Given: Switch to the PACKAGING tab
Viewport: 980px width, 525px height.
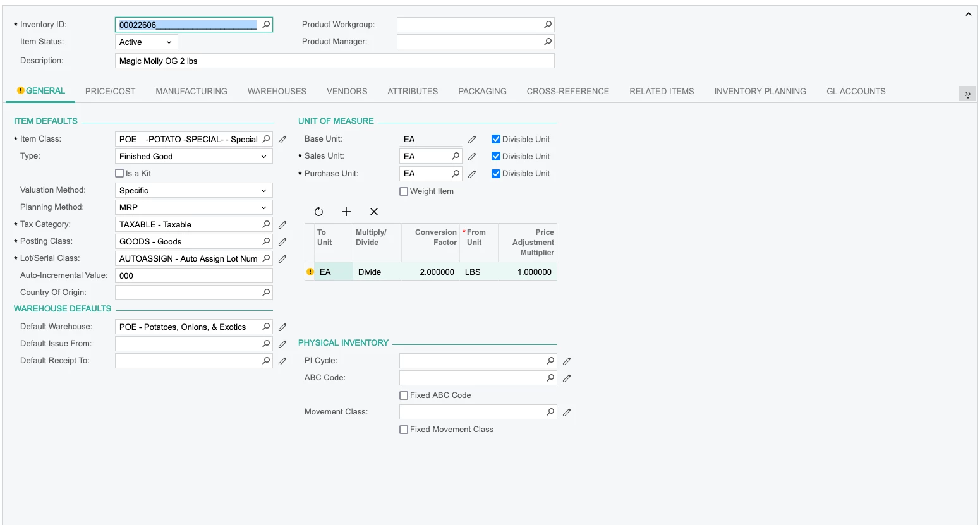Looking at the screenshot, I should click(x=482, y=91).
